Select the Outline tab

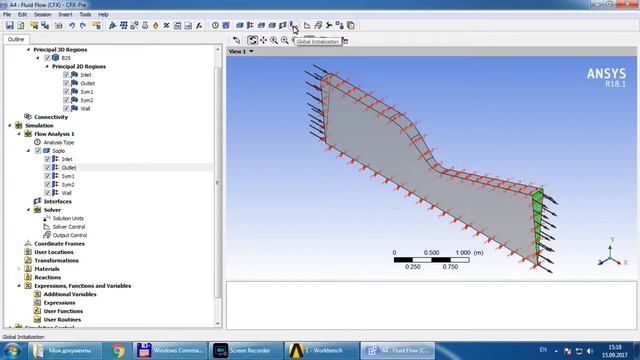(x=16, y=39)
